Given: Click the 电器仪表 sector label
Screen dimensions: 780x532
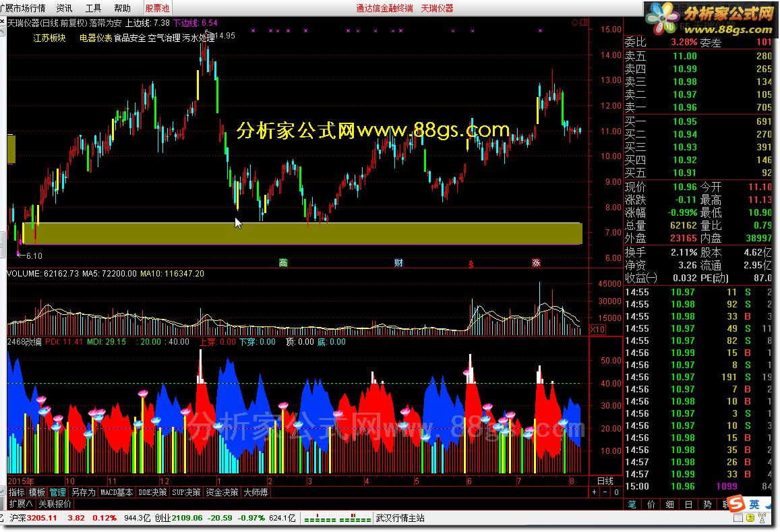Looking at the screenshot, I should point(96,38).
